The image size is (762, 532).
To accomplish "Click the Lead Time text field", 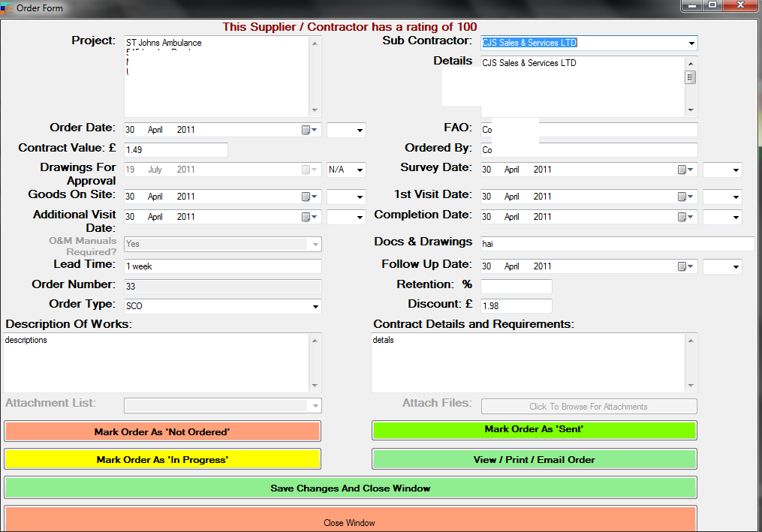I will tap(222, 266).
